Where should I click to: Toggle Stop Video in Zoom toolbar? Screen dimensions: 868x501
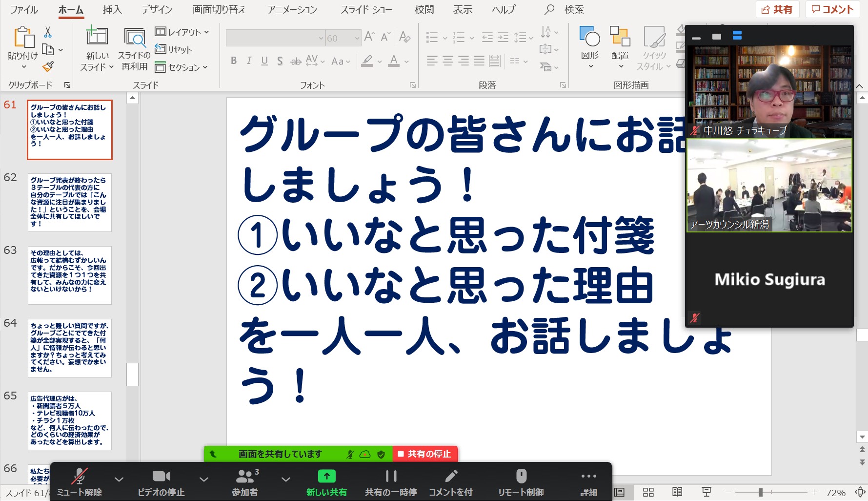[x=161, y=477]
